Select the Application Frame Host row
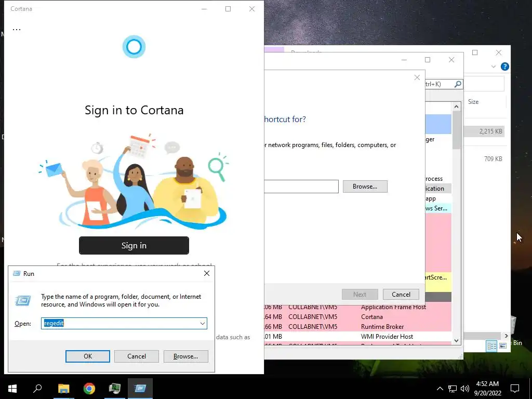This screenshot has width=532, height=399. [358, 307]
